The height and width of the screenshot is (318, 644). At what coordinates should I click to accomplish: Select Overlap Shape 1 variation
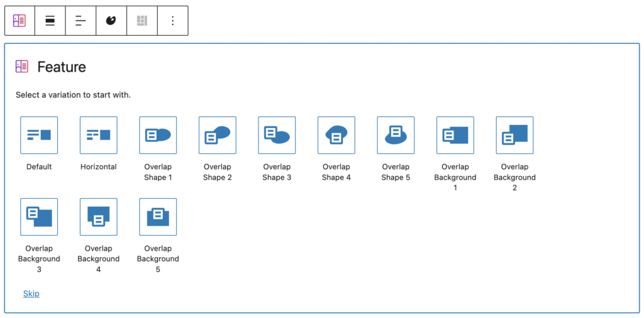tap(158, 135)
